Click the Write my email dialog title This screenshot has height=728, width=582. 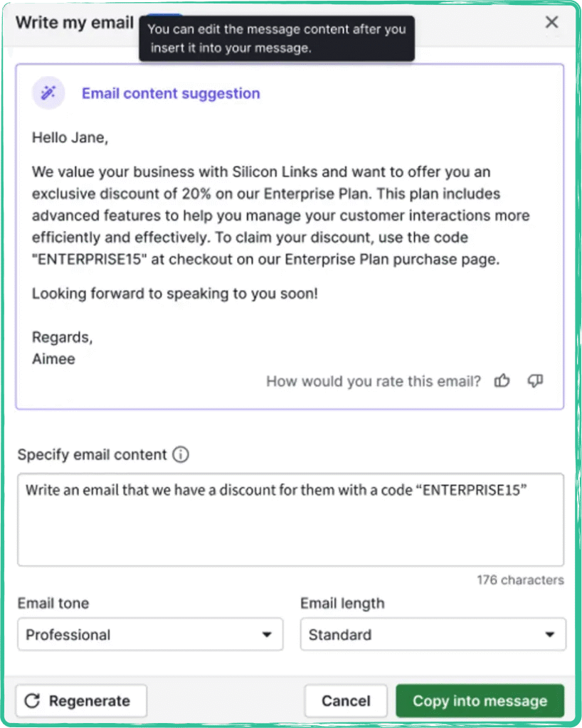click(x=74, y=22)
